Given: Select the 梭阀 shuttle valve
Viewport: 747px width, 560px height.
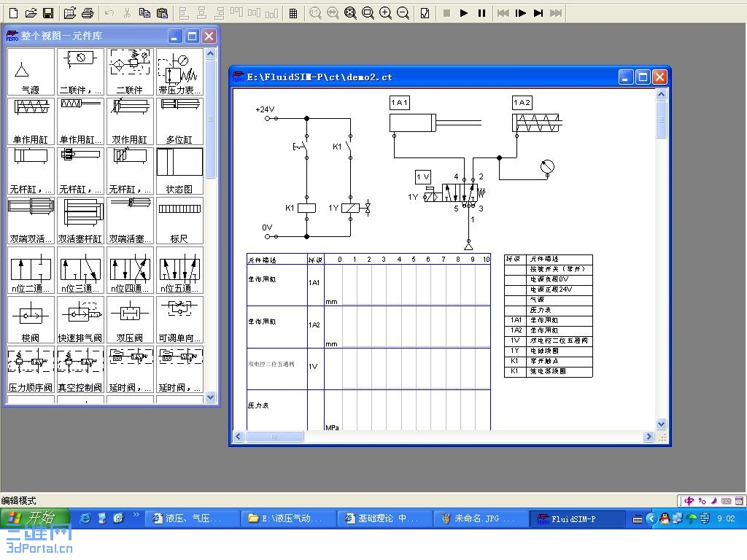Looking at the screenshot, I should [31, 319].
